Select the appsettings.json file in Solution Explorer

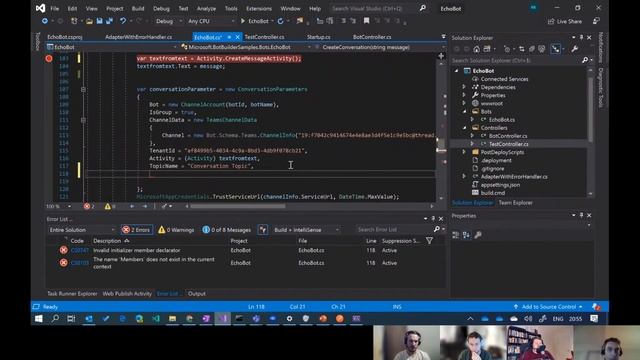point(500,185)
